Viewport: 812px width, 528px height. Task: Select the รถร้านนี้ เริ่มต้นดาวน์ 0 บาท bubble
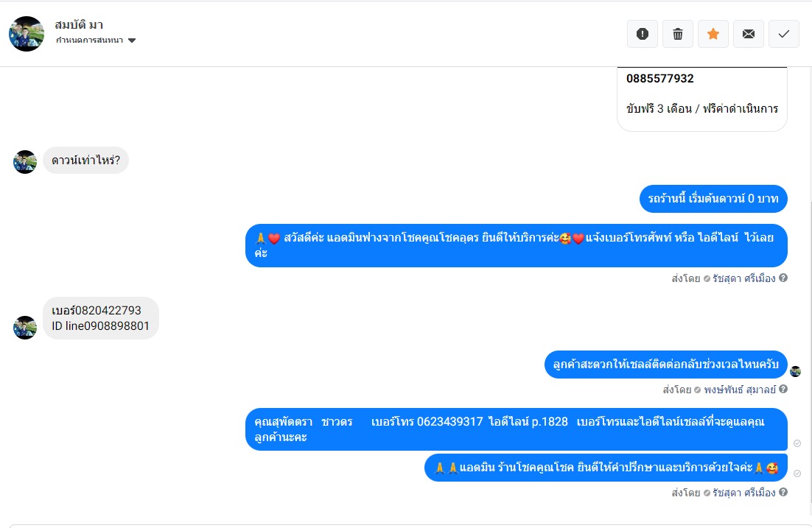(x=713, y=199)
